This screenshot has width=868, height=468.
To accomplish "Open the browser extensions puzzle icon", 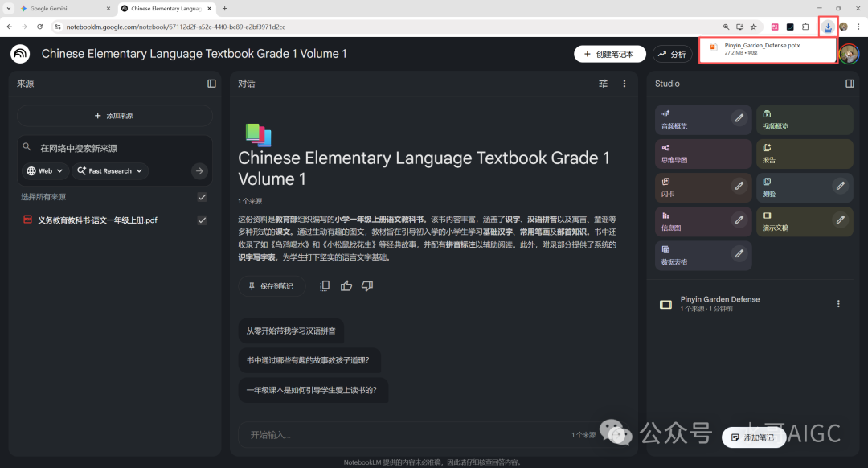I will (x=805, y=27).
